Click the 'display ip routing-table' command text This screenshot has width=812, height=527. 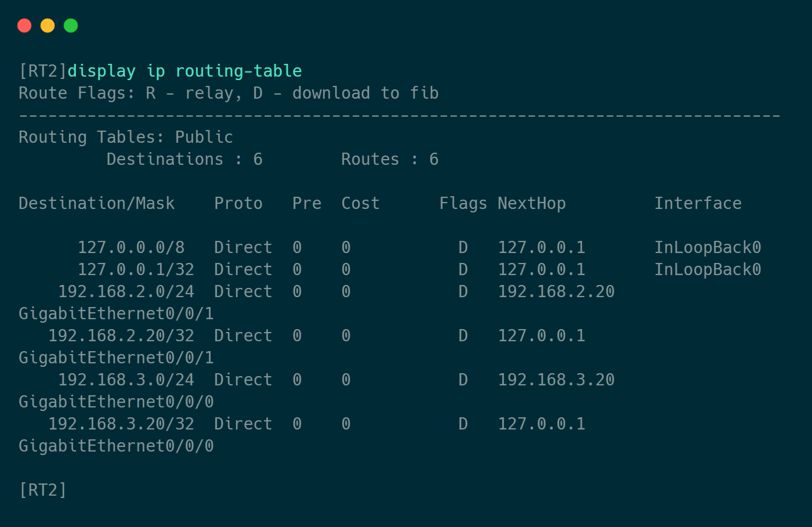184,71
